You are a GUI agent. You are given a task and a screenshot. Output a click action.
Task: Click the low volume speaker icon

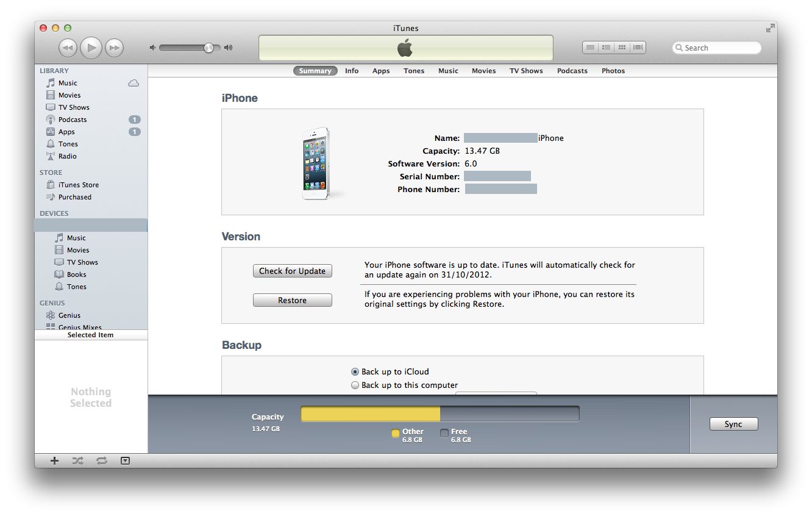pyautogui.click(x=152, y=48)
